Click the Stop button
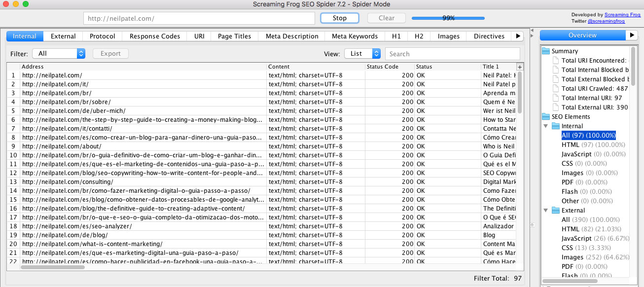This screenshot has height=287, width=644. click(340, 18)
